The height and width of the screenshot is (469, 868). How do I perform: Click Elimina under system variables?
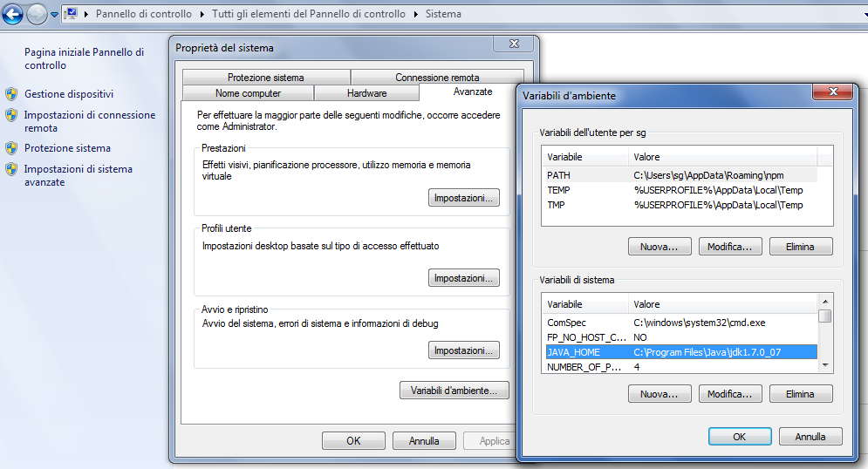[801, 394]
